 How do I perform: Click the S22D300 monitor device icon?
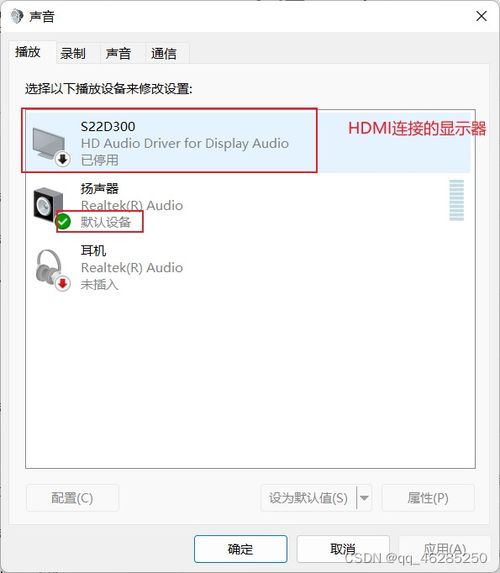point(49,143)
